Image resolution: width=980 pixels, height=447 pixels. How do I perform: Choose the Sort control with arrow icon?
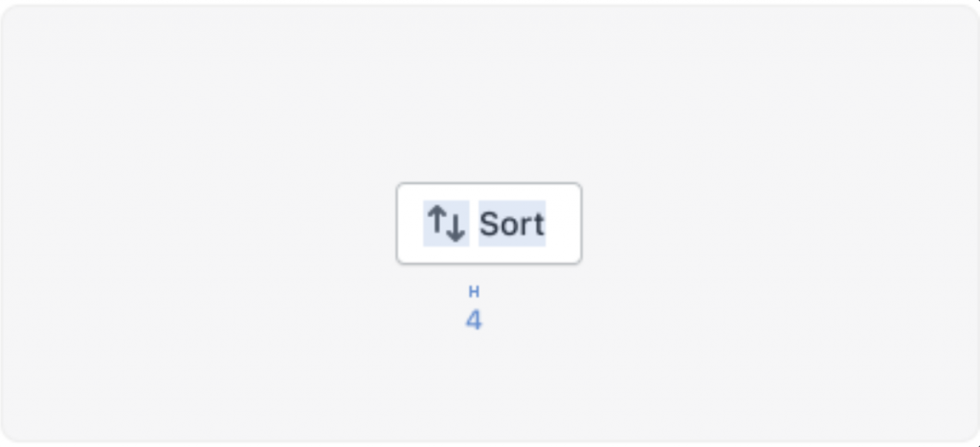489,223
